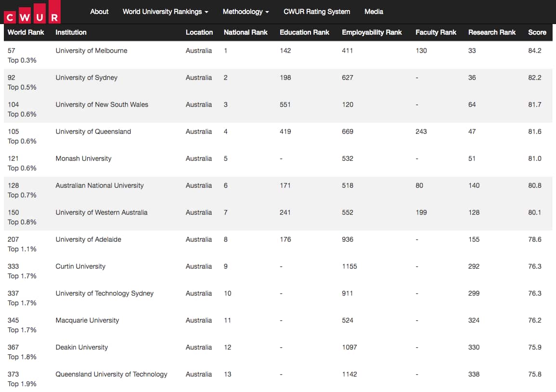Select University of Sydney institution name

click(x=86, y=78)
